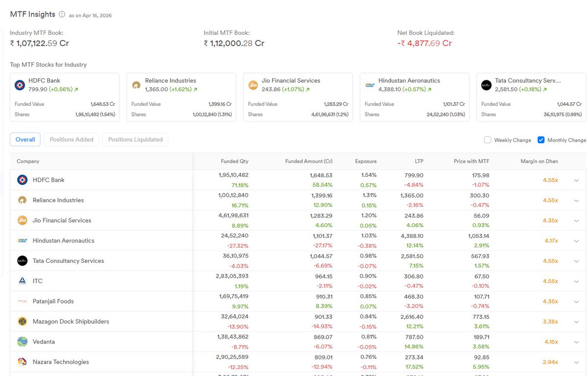Click Industry MTF Book value ₹ 1,07,122.59 Cr

click(x=39, y=43)
